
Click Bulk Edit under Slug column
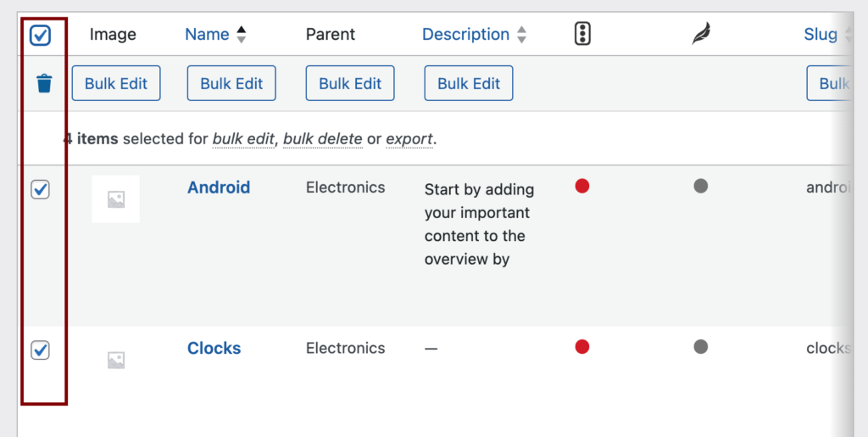(829, 83)
